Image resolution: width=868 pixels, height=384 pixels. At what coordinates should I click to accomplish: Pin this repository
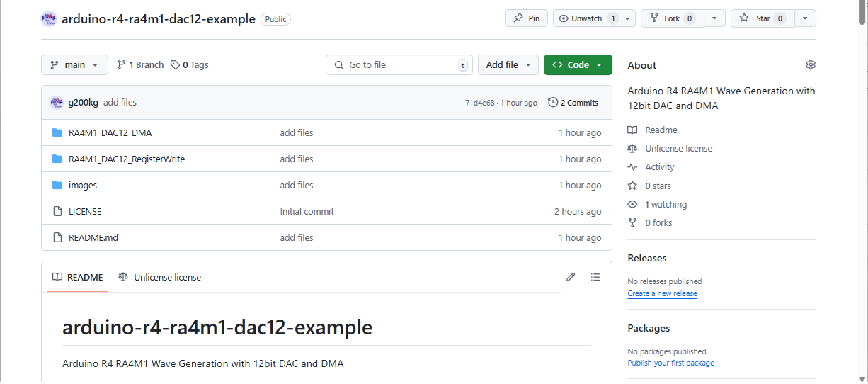click(x=526, y=18)
